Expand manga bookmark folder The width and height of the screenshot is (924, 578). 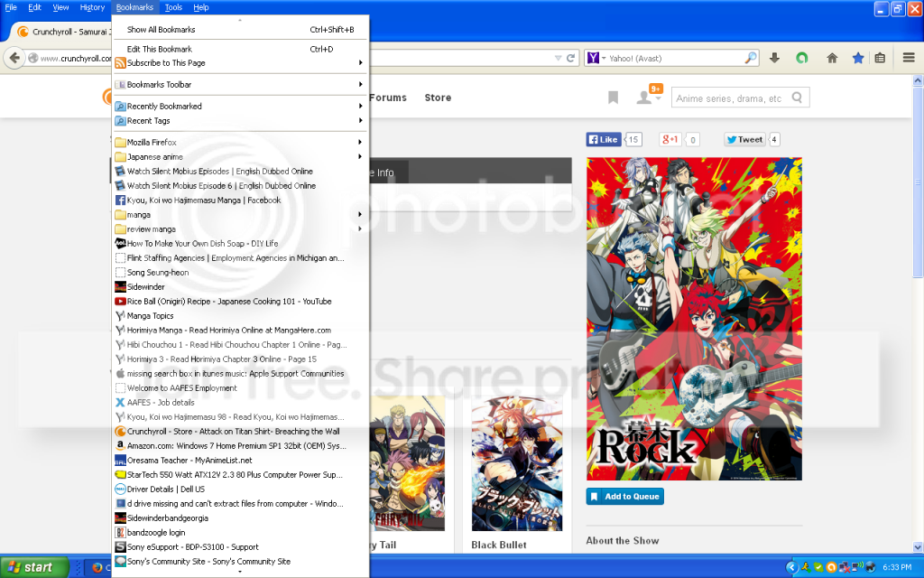(x=240, y=215)
